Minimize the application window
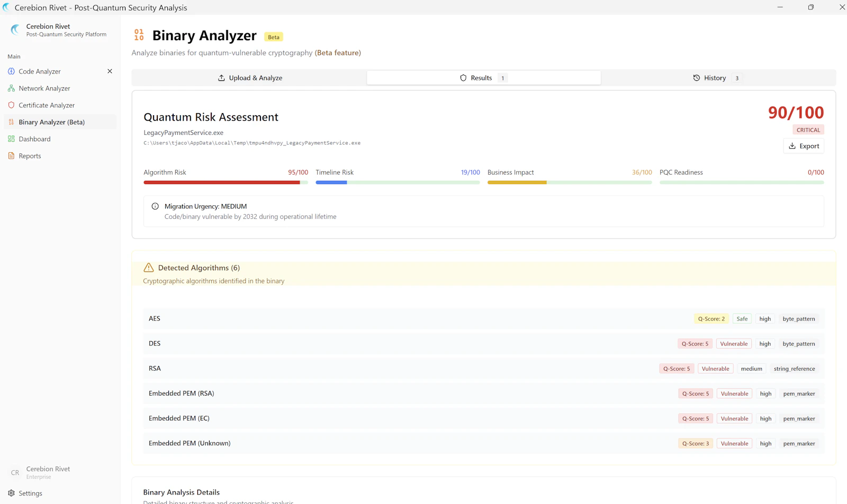This screenshot has width=847, height=504. pyautogui.click(x=780, y=7)
